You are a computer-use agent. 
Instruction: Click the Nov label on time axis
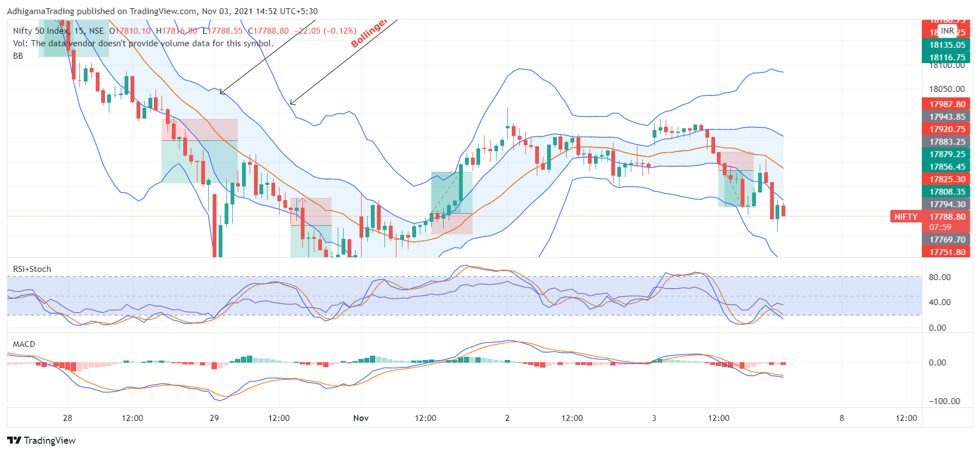pos(361,418)
